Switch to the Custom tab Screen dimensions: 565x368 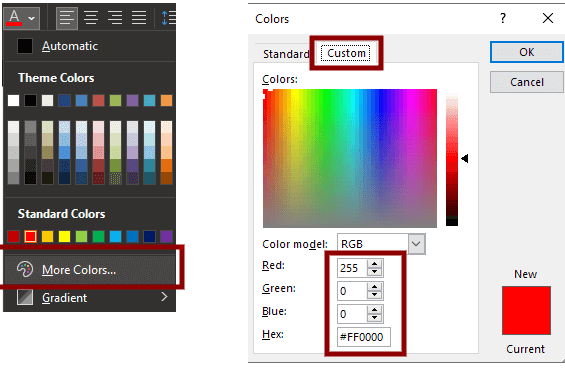[346, 53]
